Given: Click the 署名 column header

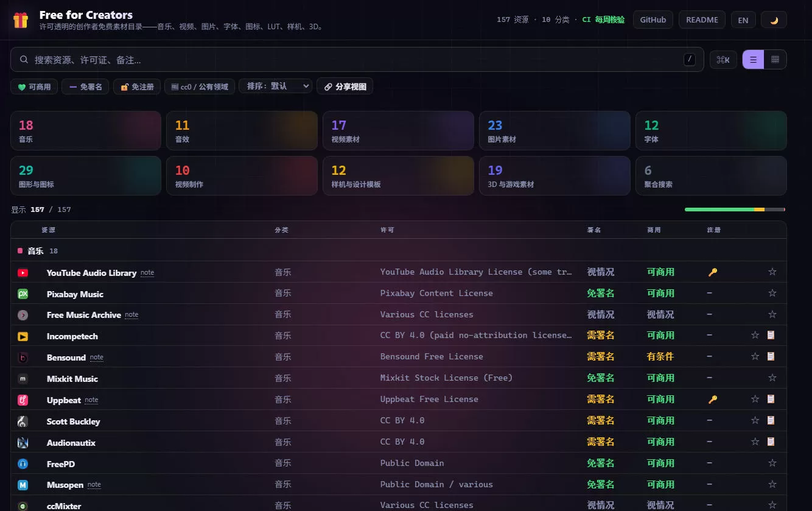Looking at the screenshot, I should coord(593,230).
